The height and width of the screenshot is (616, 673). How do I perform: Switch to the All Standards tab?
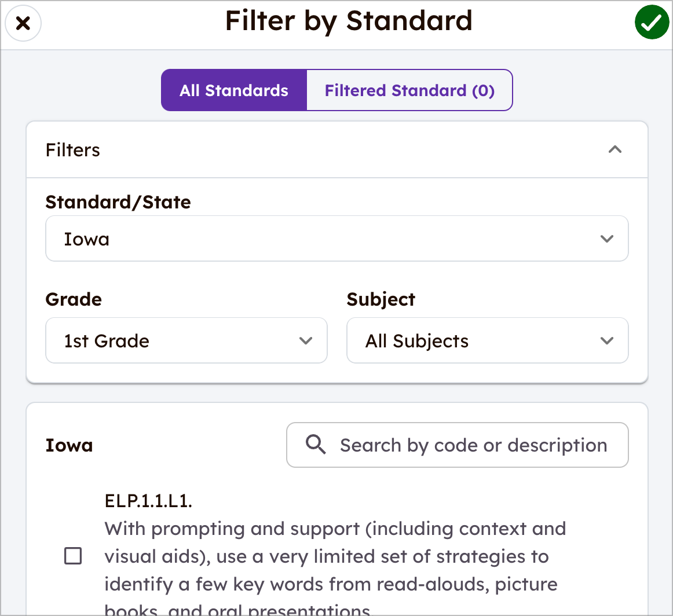(x=234, y=90)
